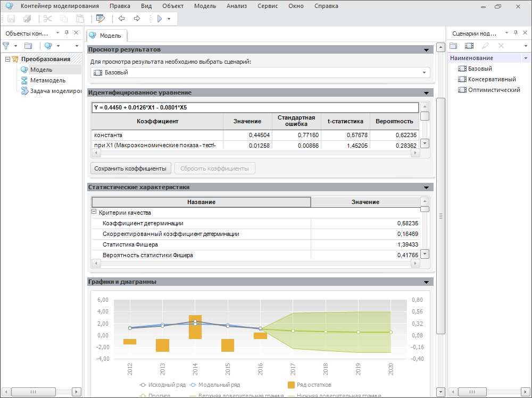Image resolution: width=532 pixels, height=398 pixels.
Task: Click Сохранить коэффициенты button
Action: pyautogui.click(x=130, y=168)
